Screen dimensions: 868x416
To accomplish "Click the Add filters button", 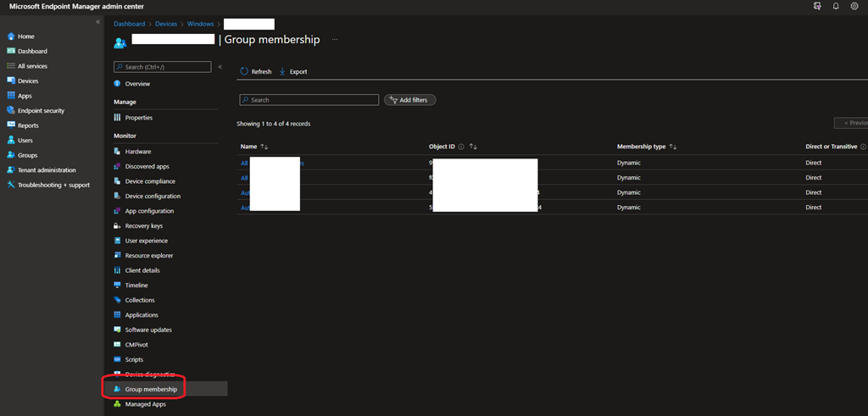I will click(410, 100).
